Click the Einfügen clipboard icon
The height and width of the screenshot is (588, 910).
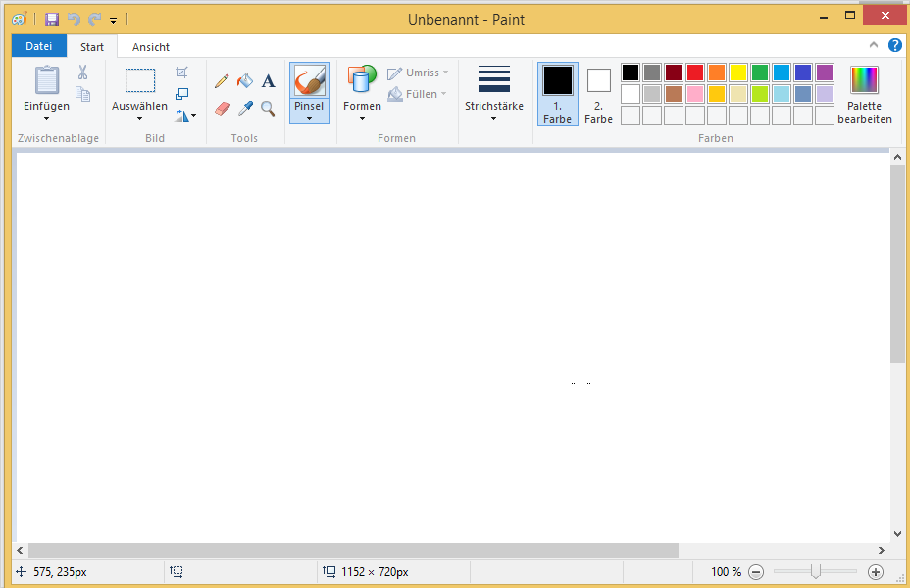[x=46, y=80]
